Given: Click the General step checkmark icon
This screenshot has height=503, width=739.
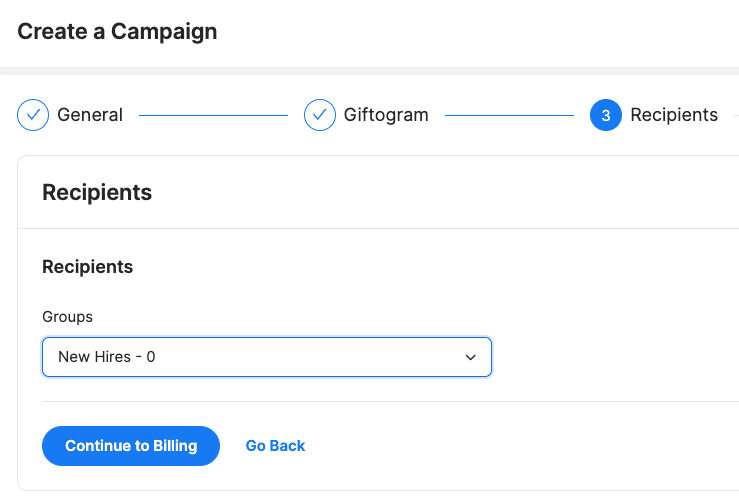Looking at the screenshot, I should click(33, 115).
